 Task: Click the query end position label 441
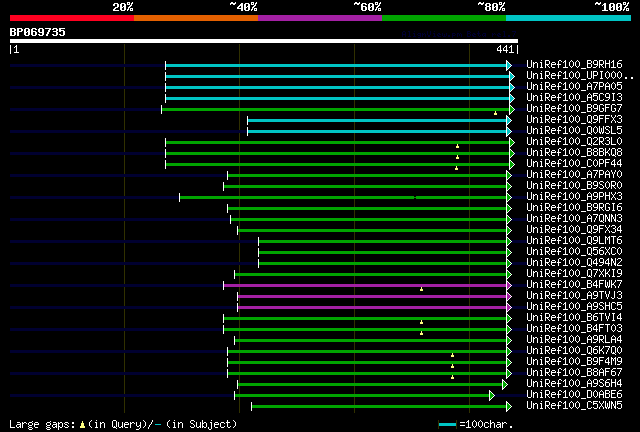coord(505,49)
